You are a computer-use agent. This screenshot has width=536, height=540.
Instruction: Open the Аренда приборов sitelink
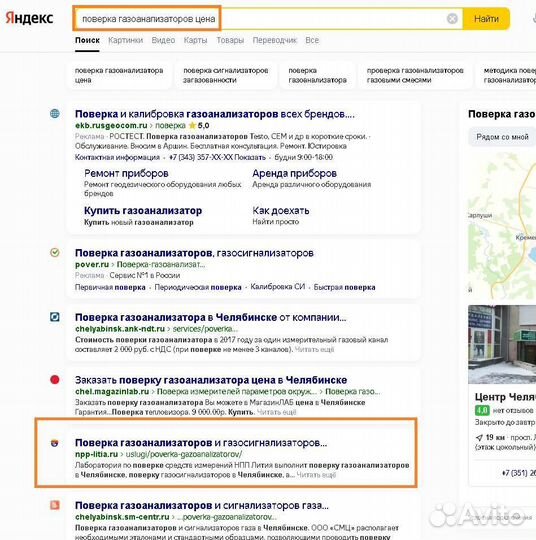point(295,173)
